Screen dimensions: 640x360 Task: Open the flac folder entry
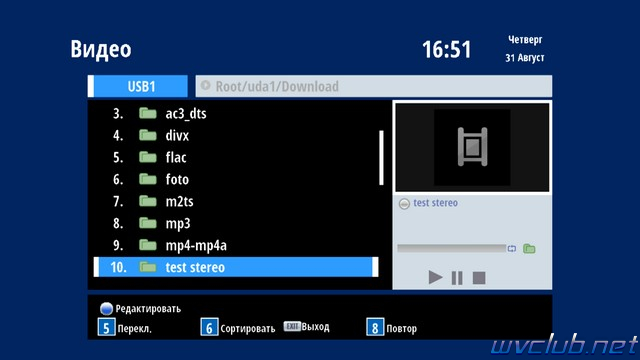(236, 158)
